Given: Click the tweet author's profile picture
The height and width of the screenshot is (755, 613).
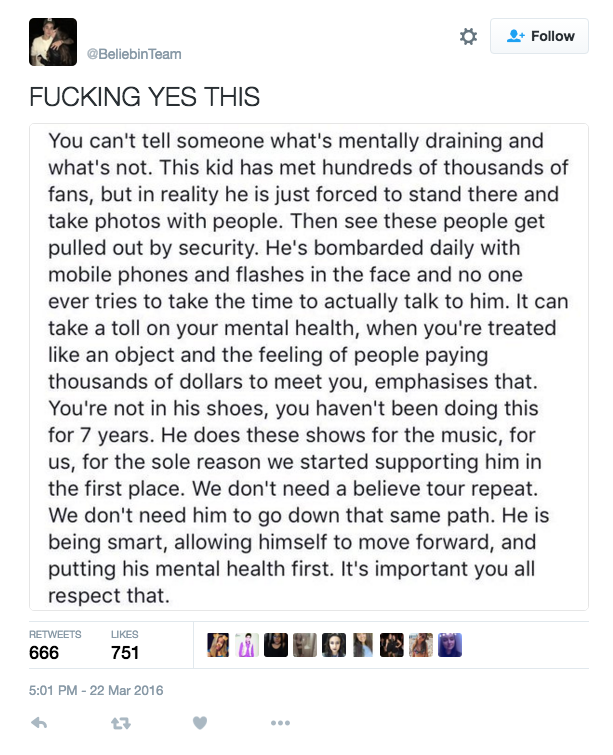Looking at the screenshot, I should coord(53,42).
